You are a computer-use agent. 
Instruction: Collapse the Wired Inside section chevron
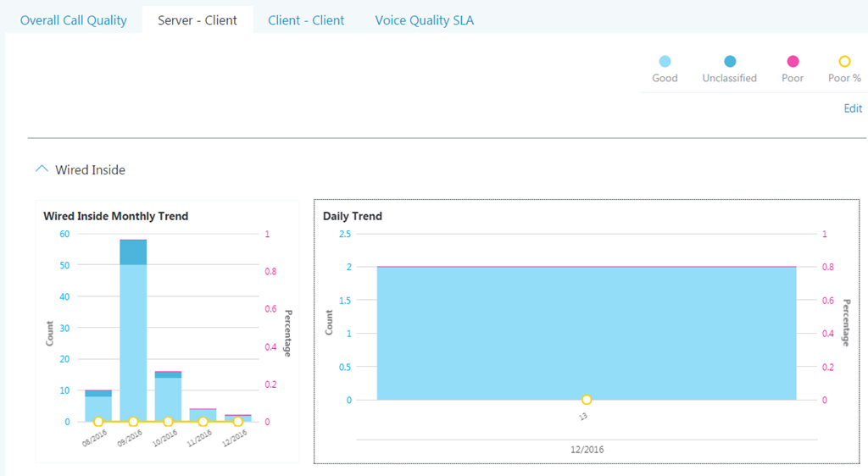point(42,169)
